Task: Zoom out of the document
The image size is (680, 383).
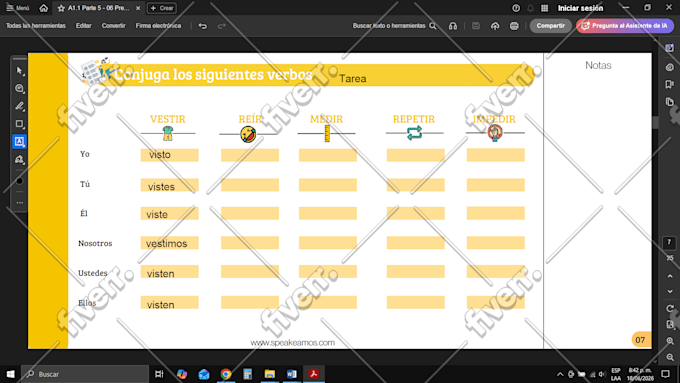Action: 670,357
